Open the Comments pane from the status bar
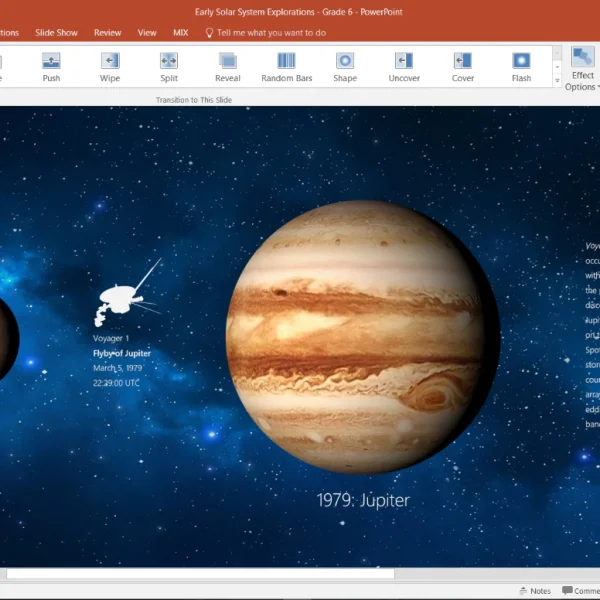Image resolution: width=600 pixels, height=600 pixels. [581, 591]
